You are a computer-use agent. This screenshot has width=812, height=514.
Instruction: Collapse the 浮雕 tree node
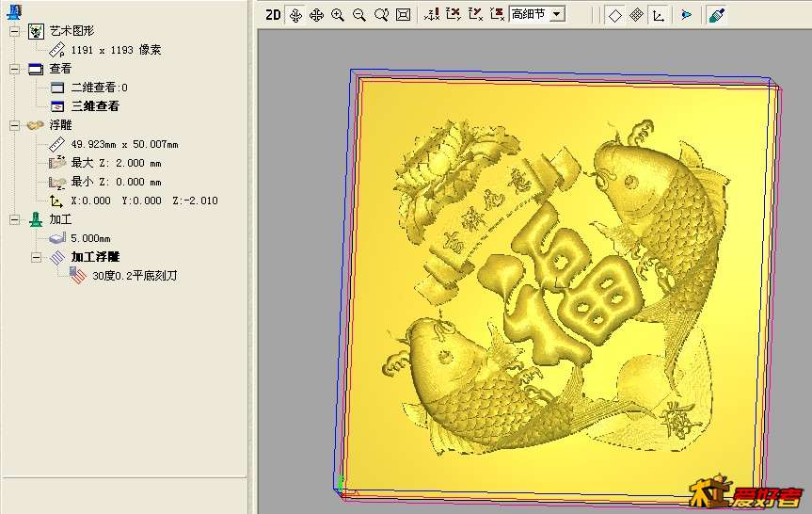tap(14, 125)
